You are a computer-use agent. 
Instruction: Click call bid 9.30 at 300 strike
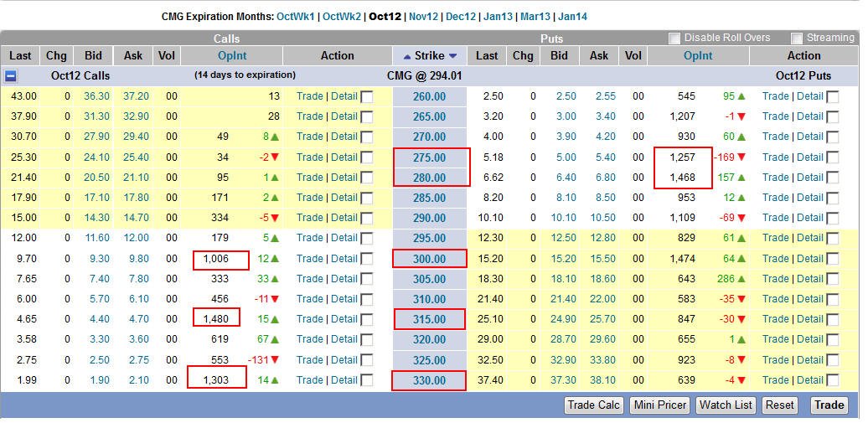coord(100,259)
